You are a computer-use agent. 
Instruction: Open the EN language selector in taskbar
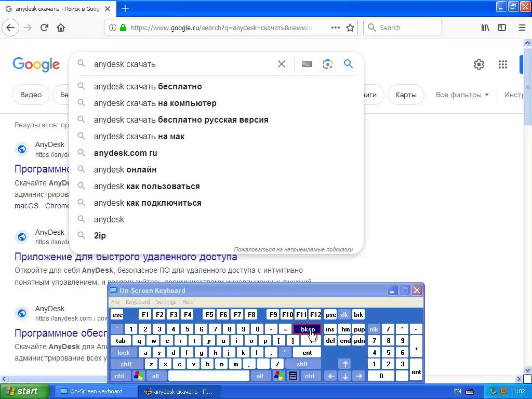458,391
